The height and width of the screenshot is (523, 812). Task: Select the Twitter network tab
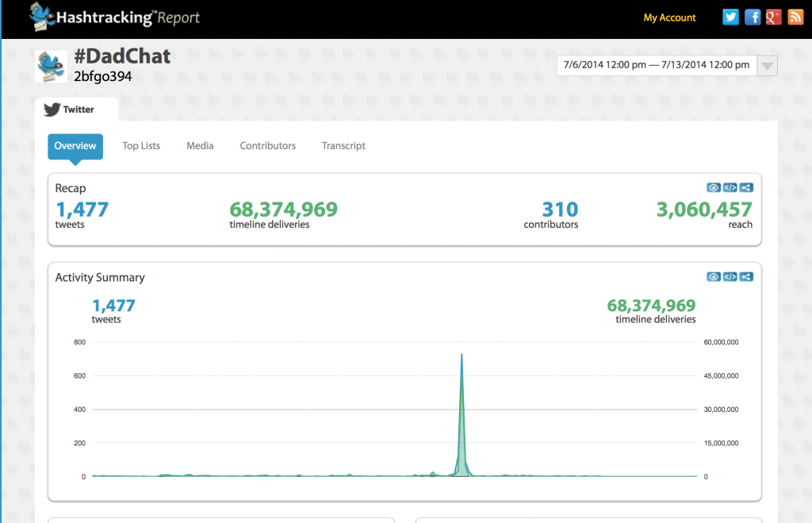pos(77,110)
